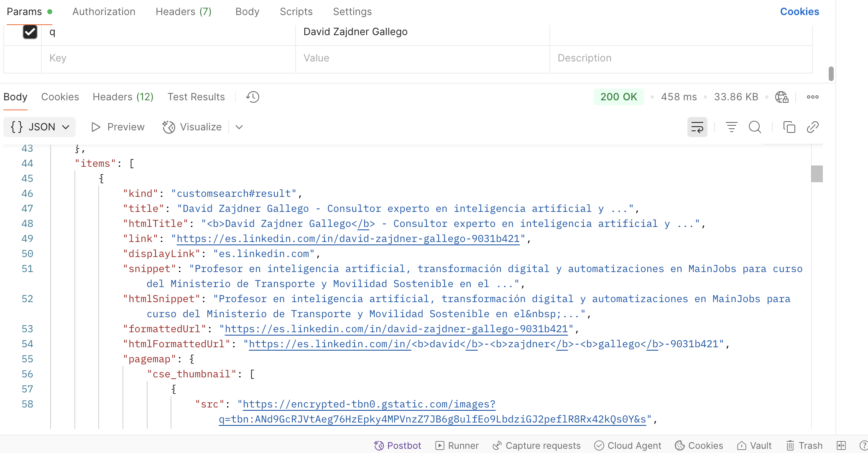Open the request Body tab

pos(247,12)
